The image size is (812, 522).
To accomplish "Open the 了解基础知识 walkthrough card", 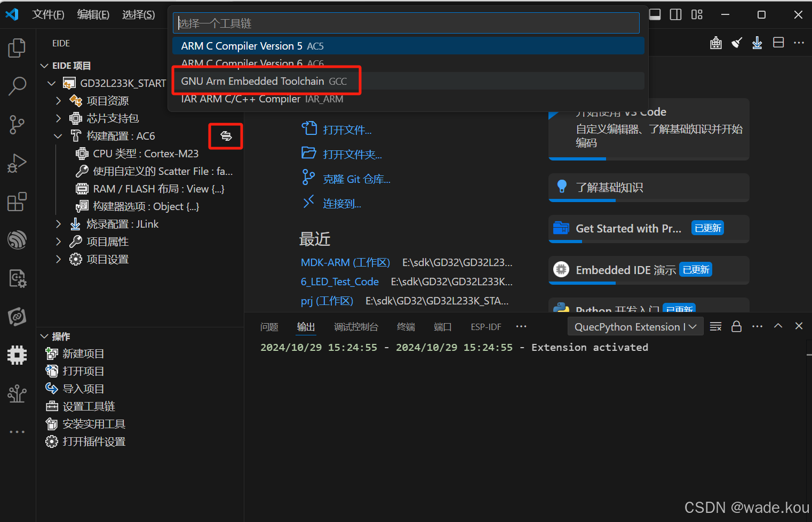I will pyautogui.click(x=649, y=188).
